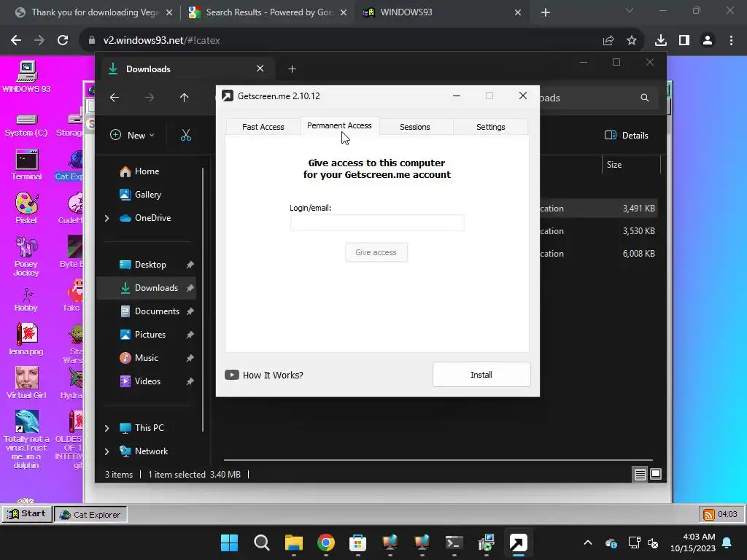Open Windows 11 Start button
The image size is (747, 560).
pos(229,542)
